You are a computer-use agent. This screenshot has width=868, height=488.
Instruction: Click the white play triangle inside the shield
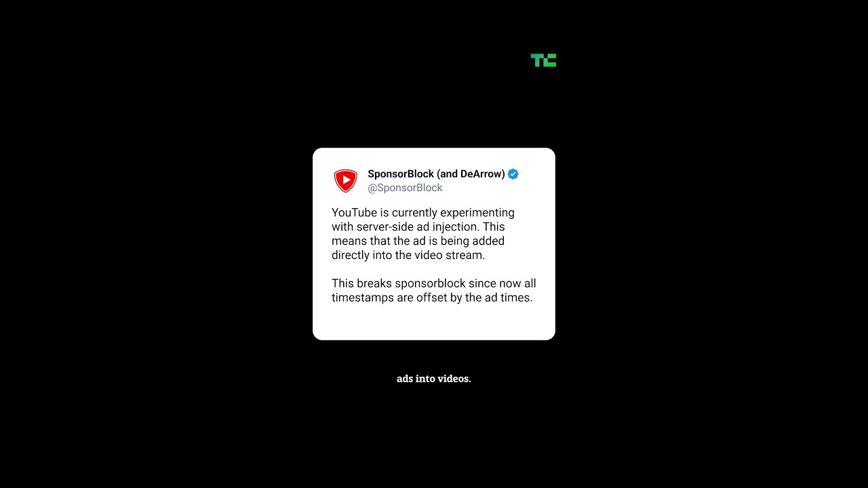(x=347, y=180)
